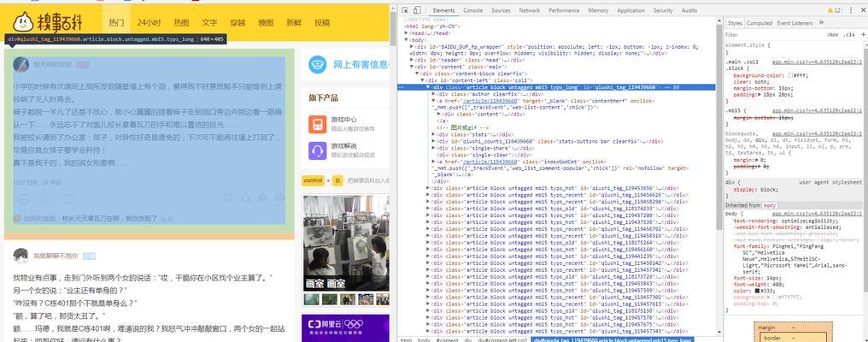Image resolution: width=868 pixels, height=342 pixels.
Task: Go to the 文字 navigation tab
Action: [x=209, y=23]
